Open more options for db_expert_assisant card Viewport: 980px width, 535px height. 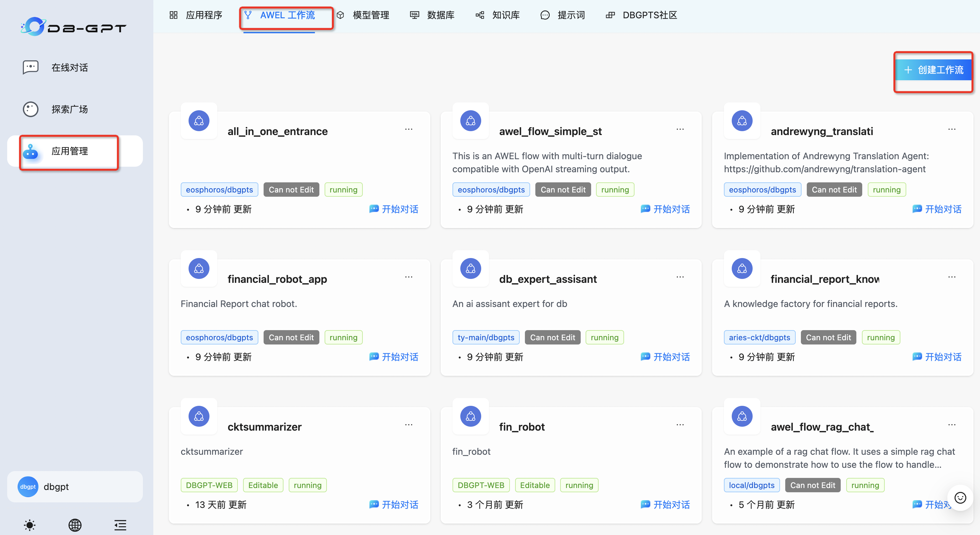(680, 277)
